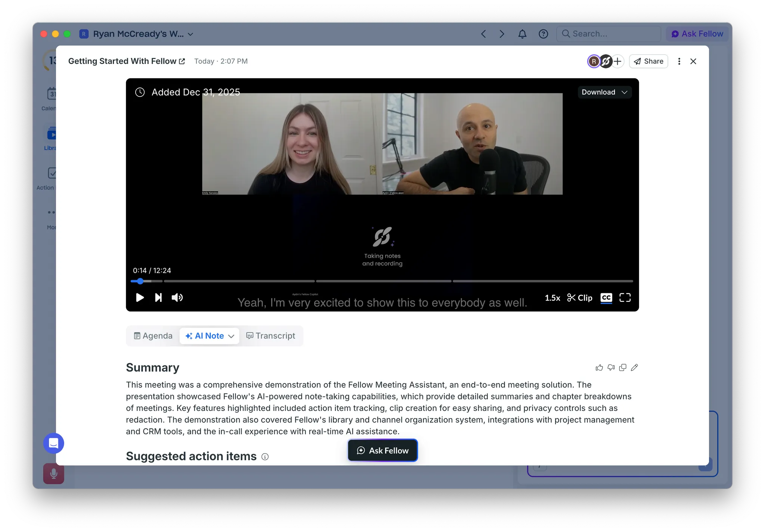Click the Share button

coord(648,61)
